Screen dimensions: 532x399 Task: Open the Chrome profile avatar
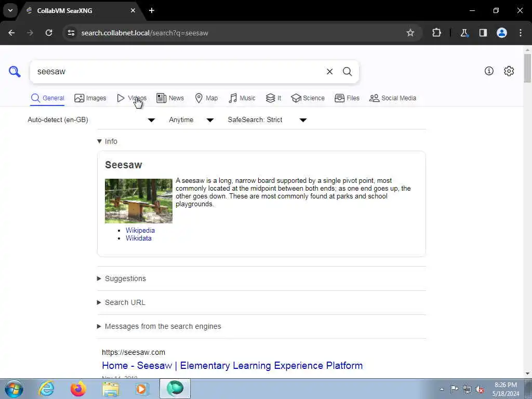point(502,33)
